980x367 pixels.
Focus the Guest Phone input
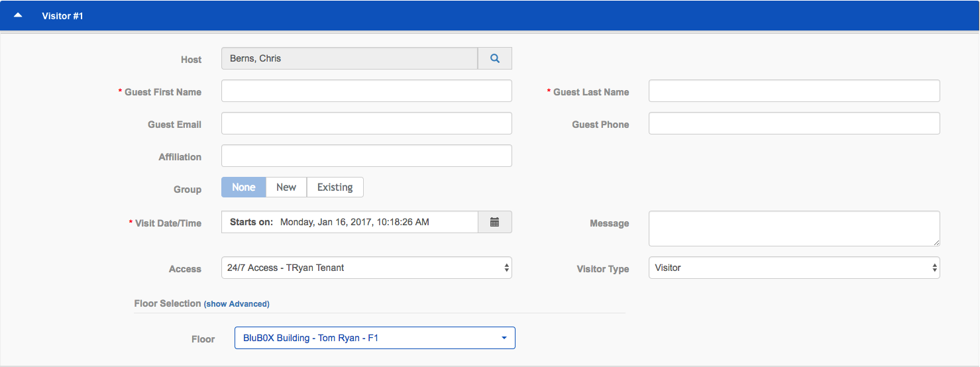[794, 123]
